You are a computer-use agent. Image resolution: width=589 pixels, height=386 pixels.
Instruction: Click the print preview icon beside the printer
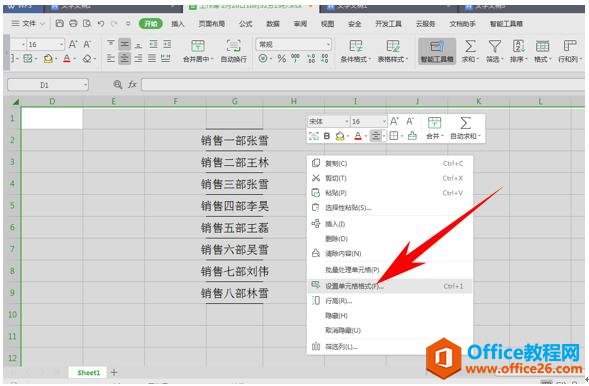tap(87, 24)
